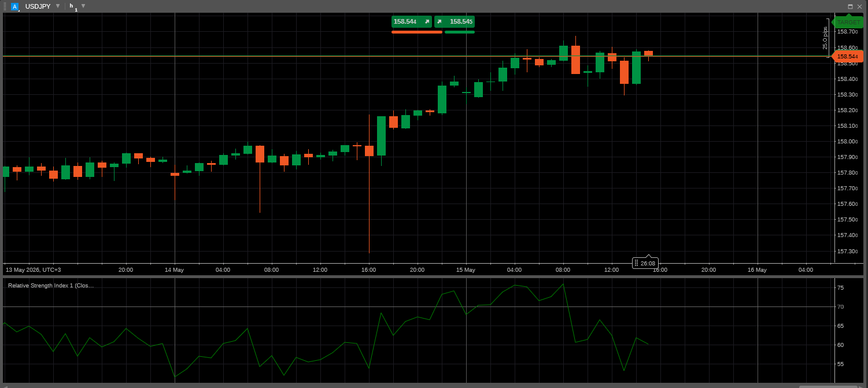The height and width of the screenshot is (388, 868).
Task: Click the RSI 70 level axis label
Action: click(x=840, y=306)
